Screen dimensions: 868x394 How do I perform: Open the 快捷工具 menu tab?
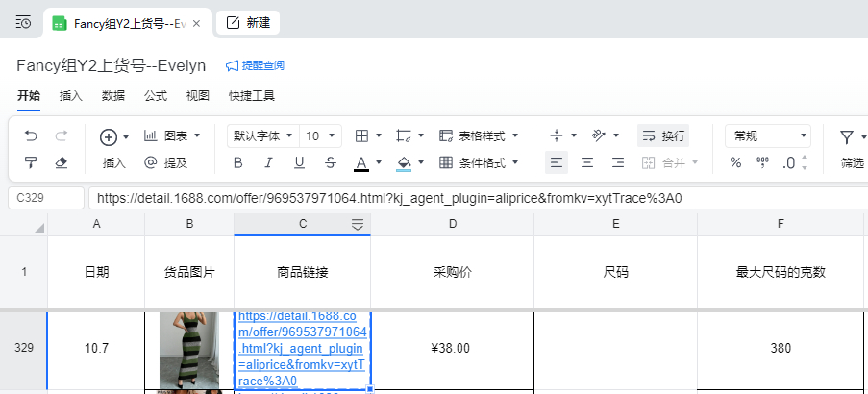click(251, 96)
